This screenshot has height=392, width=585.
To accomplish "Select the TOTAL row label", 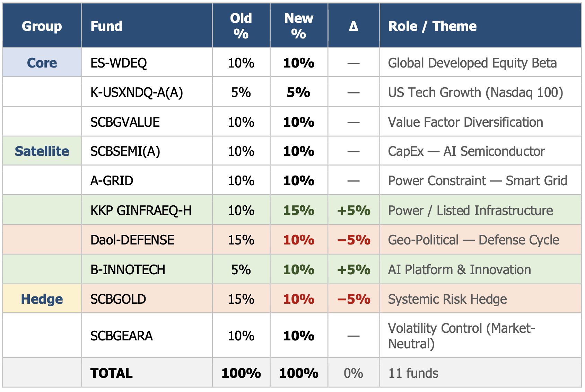I will 111,373.
